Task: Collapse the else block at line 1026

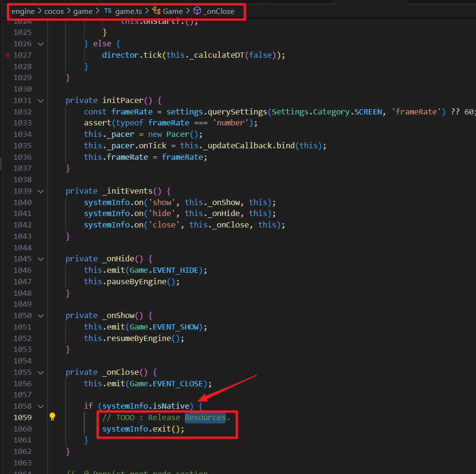Action: 41,44
